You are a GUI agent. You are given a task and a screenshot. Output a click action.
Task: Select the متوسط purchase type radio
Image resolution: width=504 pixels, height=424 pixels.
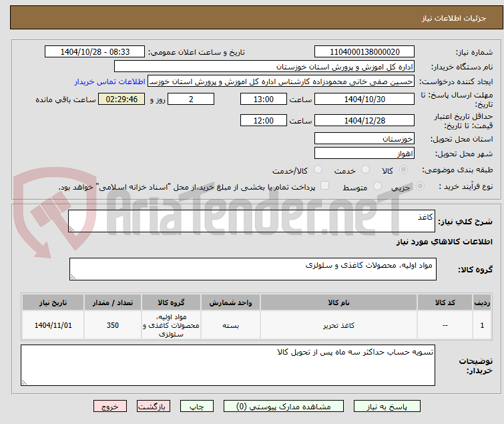point(377,186)
